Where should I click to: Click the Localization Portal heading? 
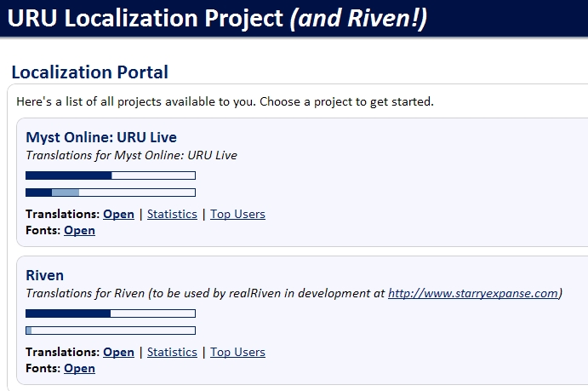pyautogui.click(x=90, y=72)
